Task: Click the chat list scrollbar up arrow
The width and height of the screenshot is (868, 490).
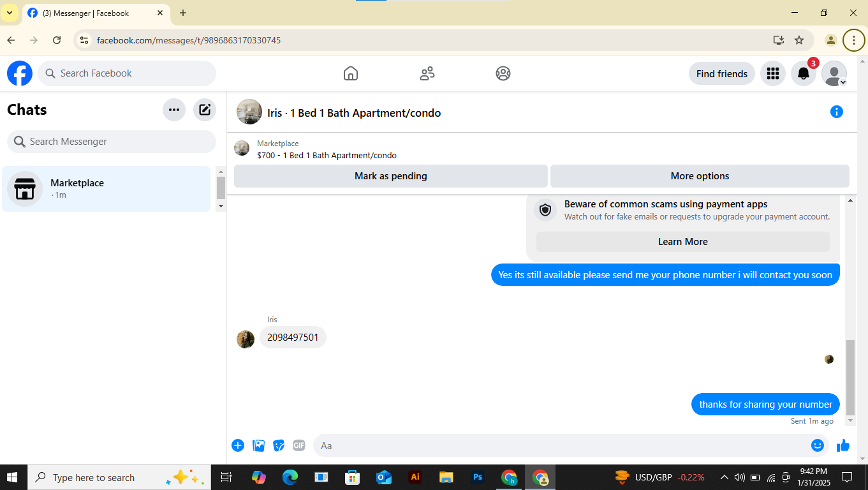Action: tap(221, 172)
